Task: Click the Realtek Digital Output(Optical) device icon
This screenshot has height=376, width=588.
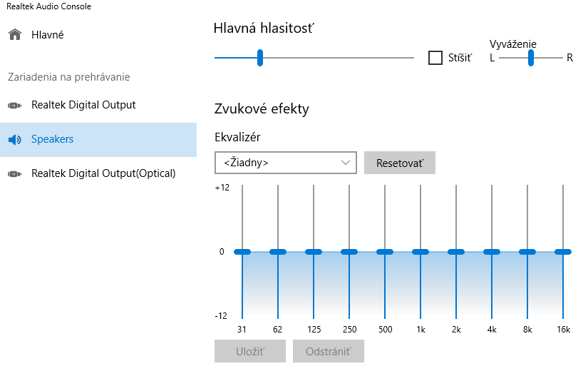Action: tap(14, 174)
